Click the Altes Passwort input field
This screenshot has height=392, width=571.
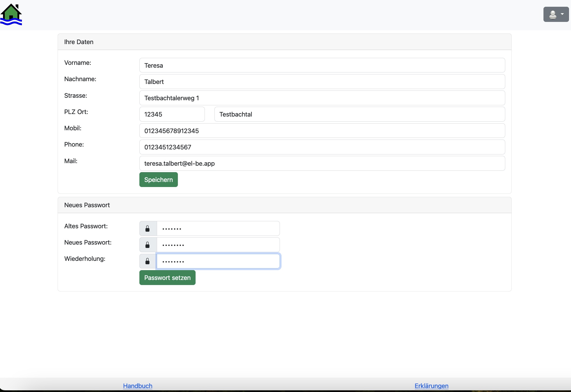click(218, 229)
